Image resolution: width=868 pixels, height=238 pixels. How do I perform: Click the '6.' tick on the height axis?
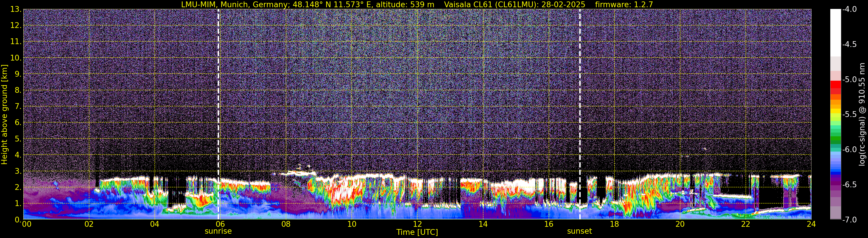[18, 123]
